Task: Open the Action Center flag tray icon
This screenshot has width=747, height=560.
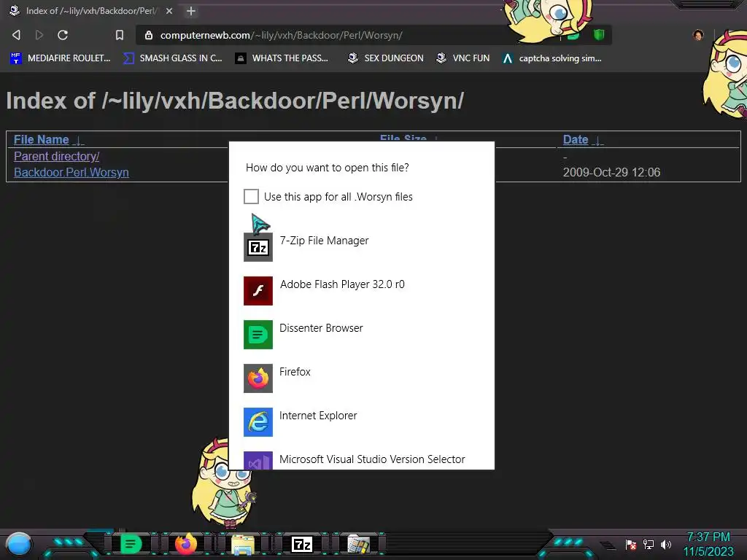Action: tap(631, 544)
